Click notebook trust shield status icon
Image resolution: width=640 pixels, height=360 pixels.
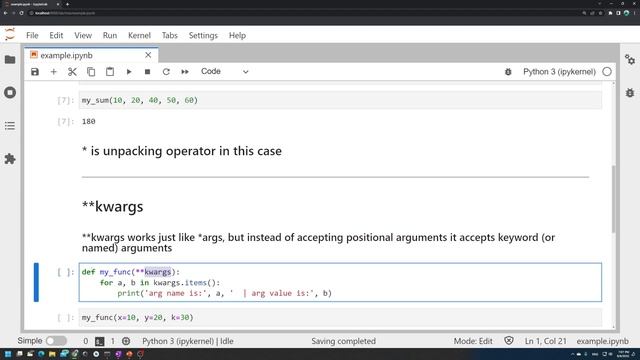click(509, 341)
